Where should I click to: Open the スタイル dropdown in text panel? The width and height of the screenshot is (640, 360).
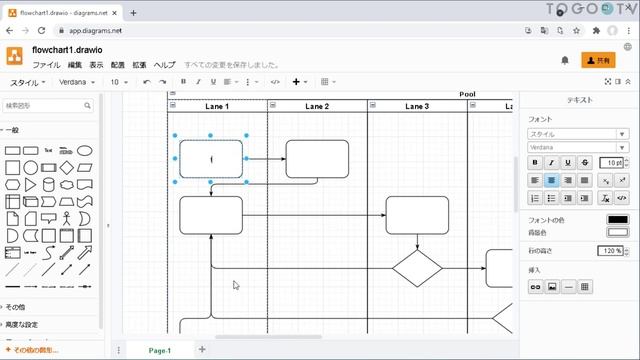tap(578, 134)
